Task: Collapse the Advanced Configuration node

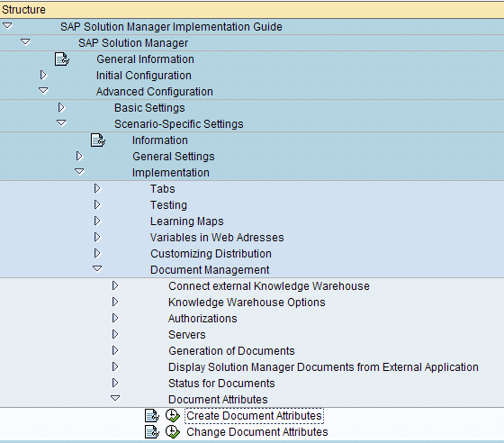Action: tap(43, 91)
